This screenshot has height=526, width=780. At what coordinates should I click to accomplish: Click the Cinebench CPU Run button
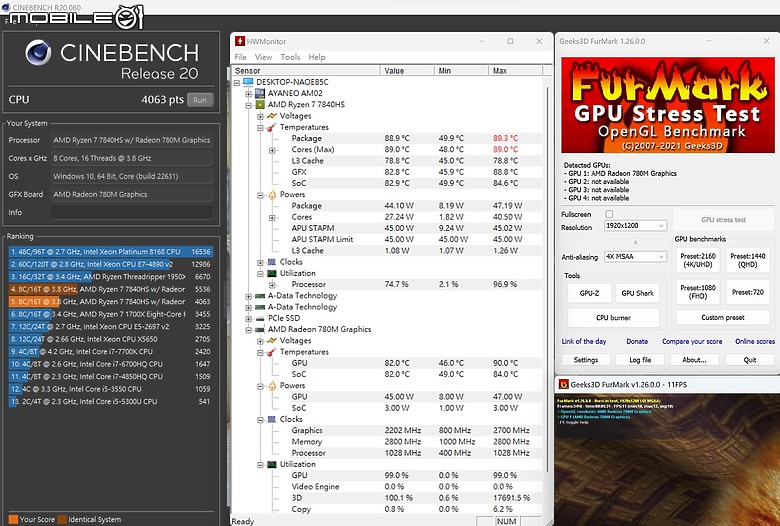point(200,100)
